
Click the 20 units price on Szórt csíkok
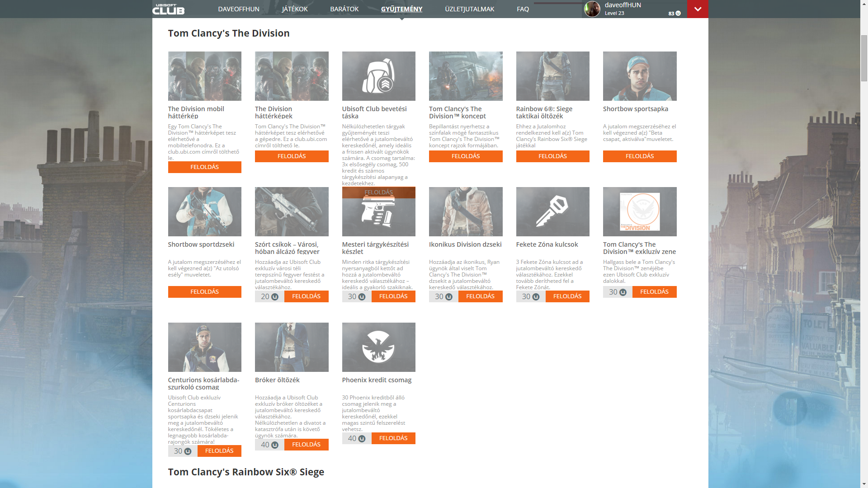[269, 296]
